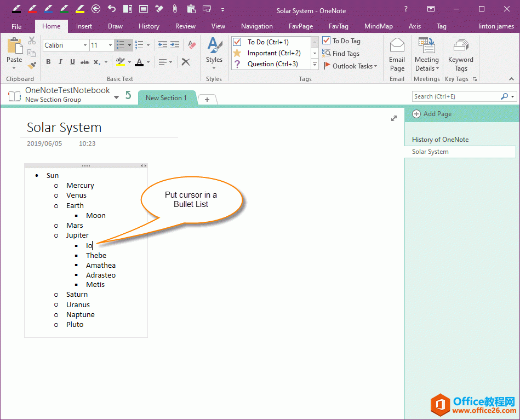Click the Add Page button
This screenshot has width=520, height=420.
coord(431,114)
